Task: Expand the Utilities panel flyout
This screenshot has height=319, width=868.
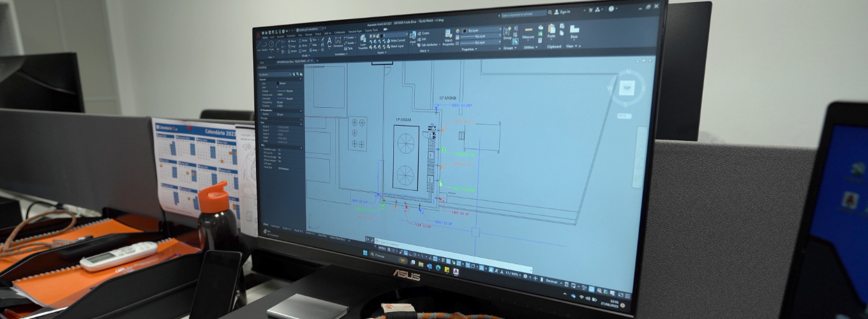Action: coord(530,47)
